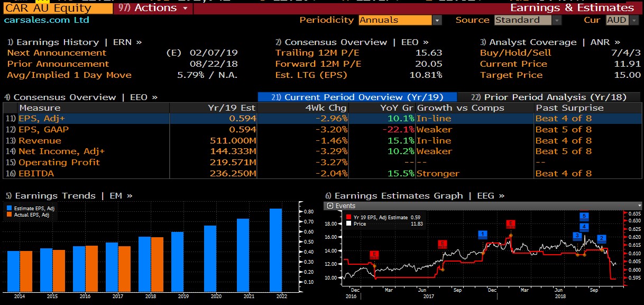644x305 pixels.
Task: Click the Forward 12M P/E value 20.05
Action: [429, 64]
